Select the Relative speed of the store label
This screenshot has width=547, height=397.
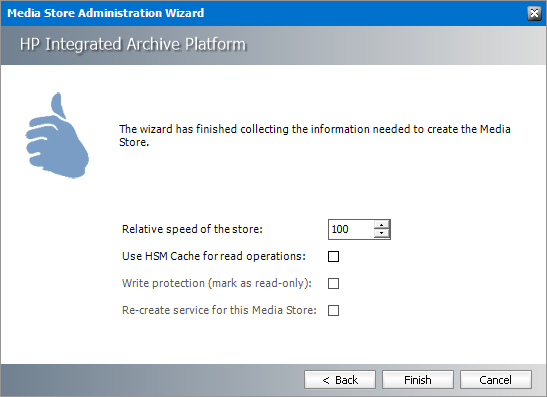tap(192, 229)
